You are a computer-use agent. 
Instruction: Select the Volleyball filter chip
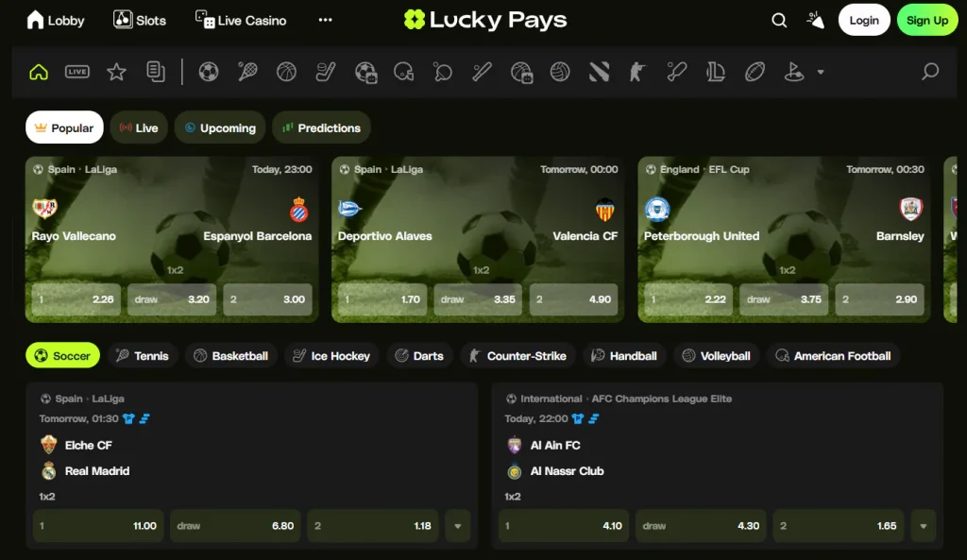pos(716,355)
